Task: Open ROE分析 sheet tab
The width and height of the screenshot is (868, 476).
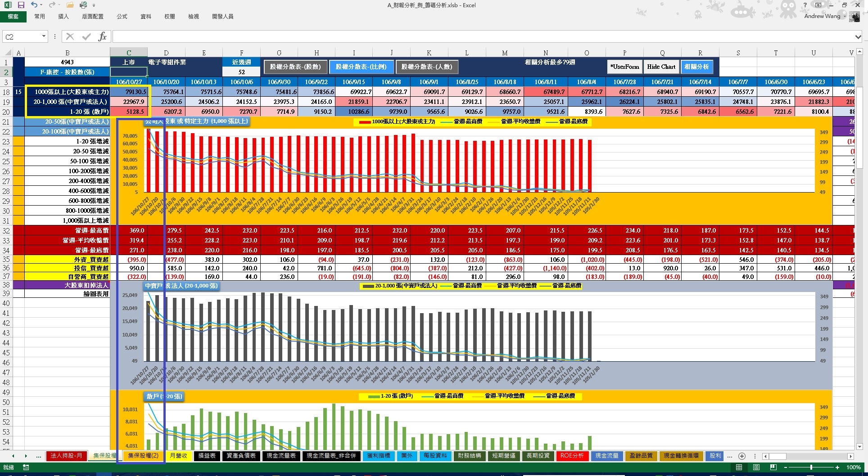Action: pyautogui.click(x=572, y=456)
